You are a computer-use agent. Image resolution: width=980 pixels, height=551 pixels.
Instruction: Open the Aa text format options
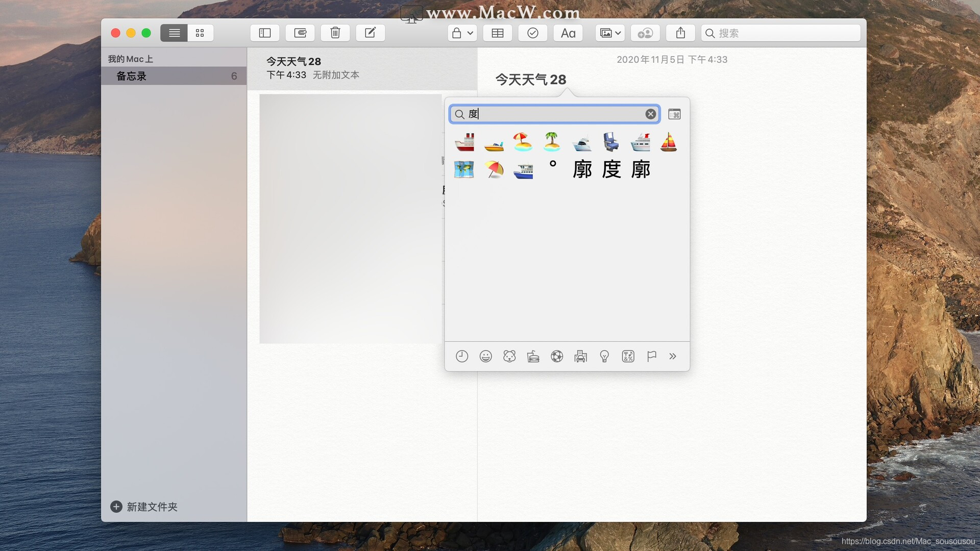568,33
